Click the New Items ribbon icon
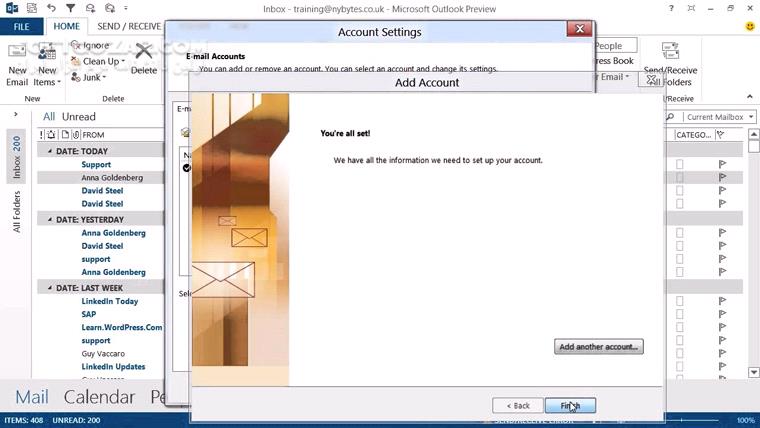 tap(47, 52)
